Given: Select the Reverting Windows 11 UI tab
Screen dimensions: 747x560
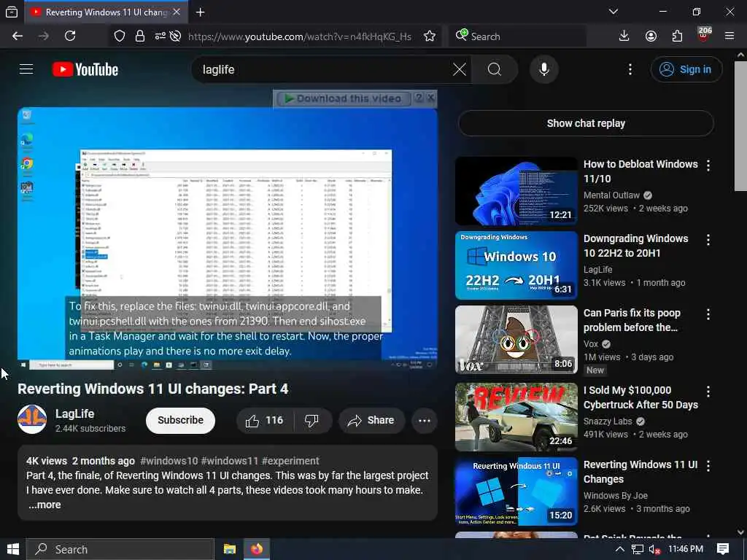Looking at the screenshot, I should click(105, 12).
